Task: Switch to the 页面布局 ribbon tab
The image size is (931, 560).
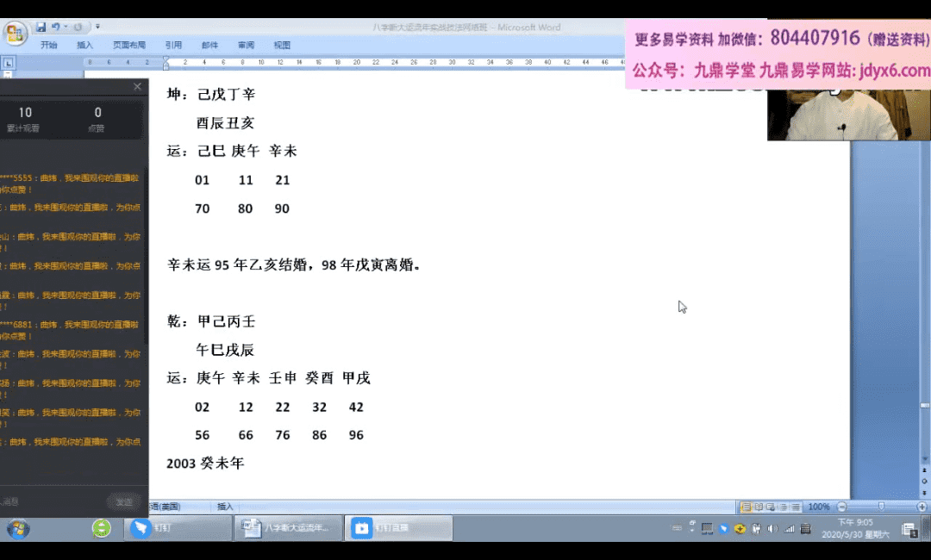Action: coord(129,45)
